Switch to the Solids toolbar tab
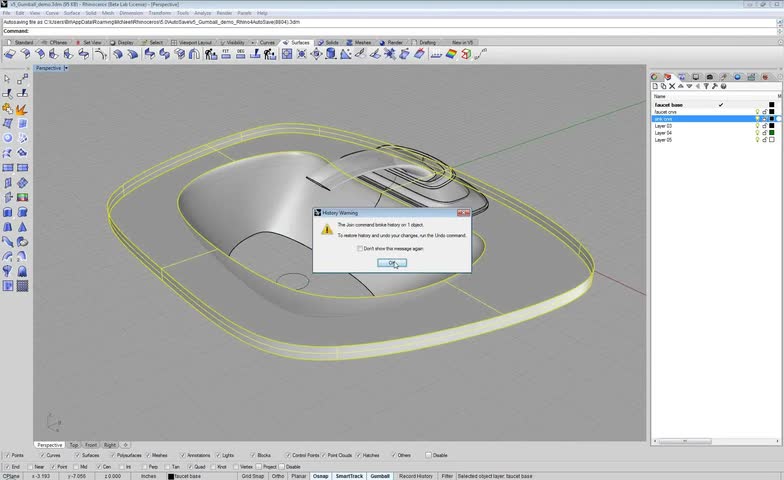The height and width of the screenshot is (480, 784). (x=328, y=42)
